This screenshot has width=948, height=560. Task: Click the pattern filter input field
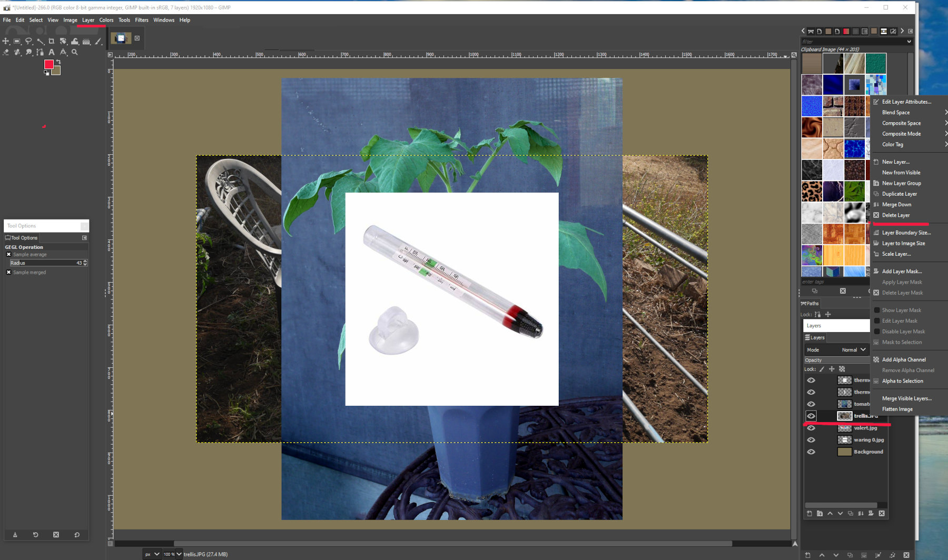[853, 42]
